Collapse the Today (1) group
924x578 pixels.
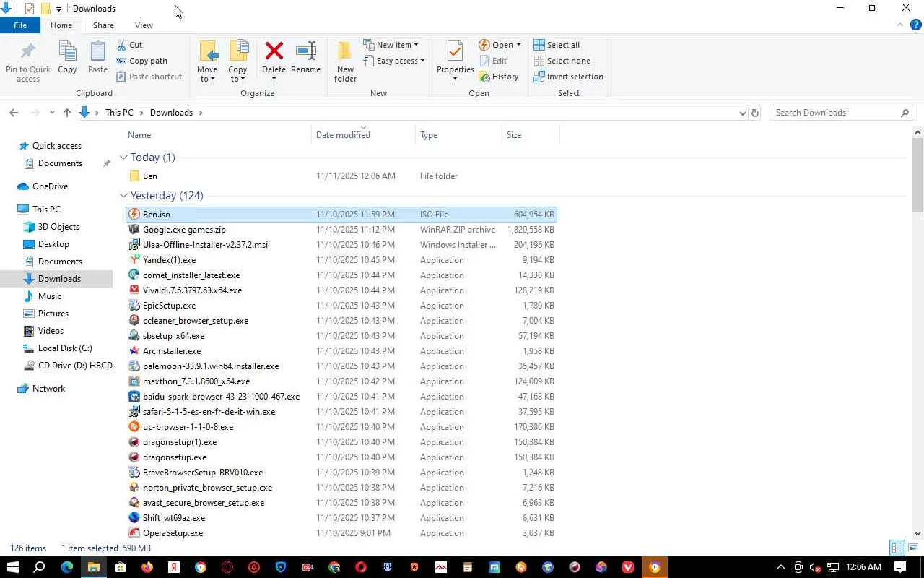click(123, 158)
